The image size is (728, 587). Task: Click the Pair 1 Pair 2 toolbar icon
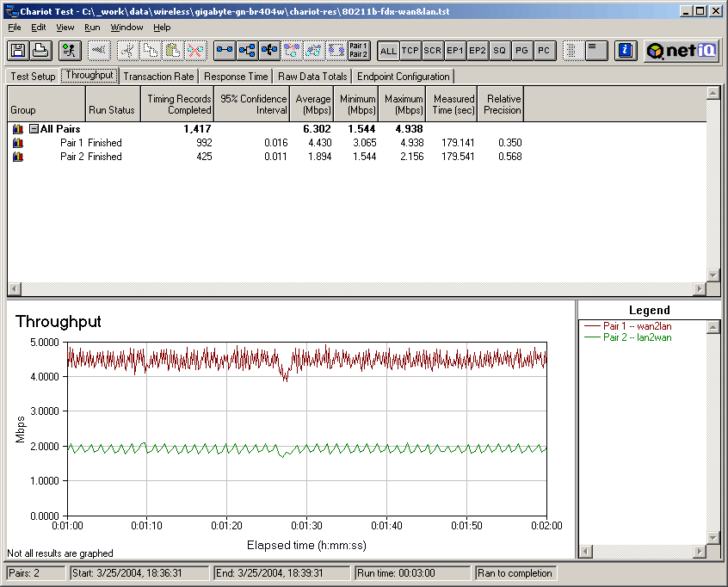[x=359, y=51]
